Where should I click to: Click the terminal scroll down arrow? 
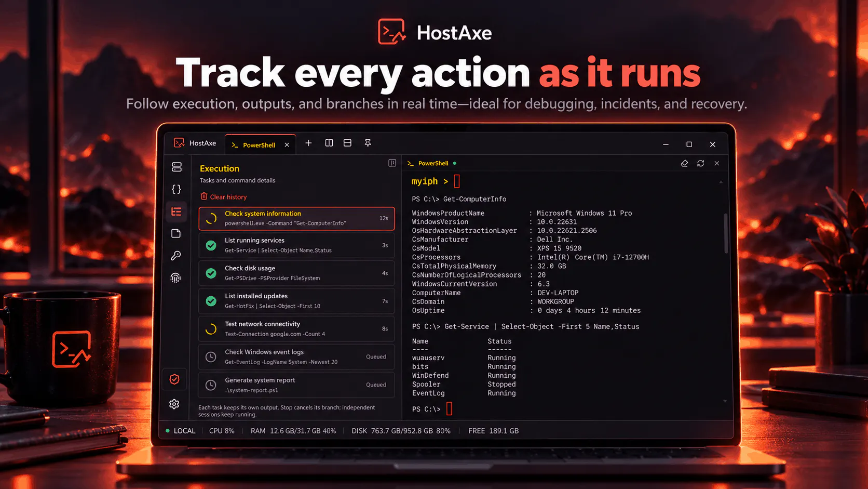[x=725, y=401]
